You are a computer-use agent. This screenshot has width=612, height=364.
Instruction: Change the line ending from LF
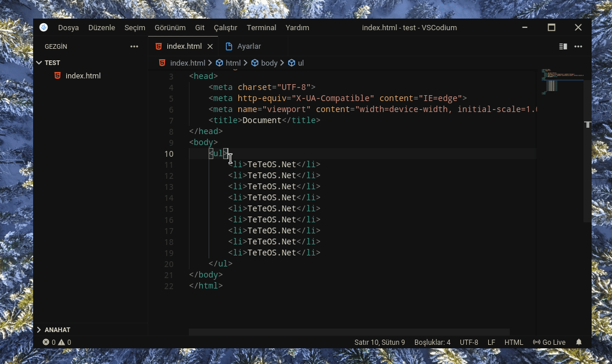click(x=491, y=342)
